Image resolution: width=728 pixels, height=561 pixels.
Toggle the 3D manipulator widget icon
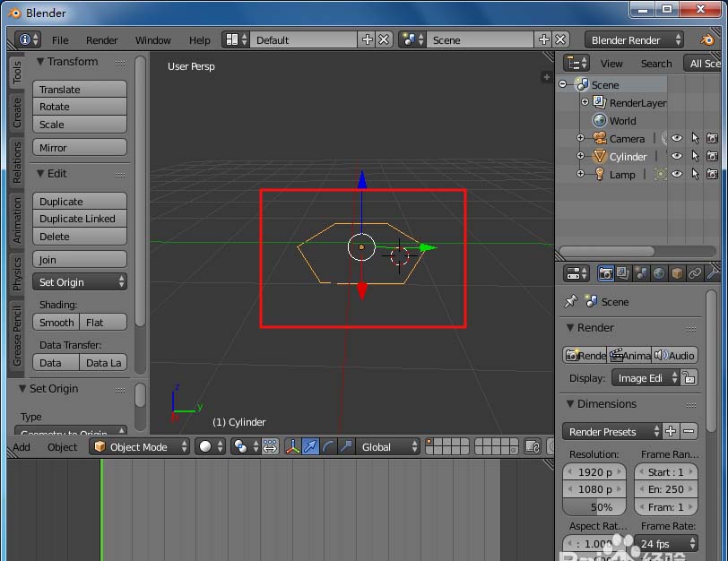pos(292,446)
